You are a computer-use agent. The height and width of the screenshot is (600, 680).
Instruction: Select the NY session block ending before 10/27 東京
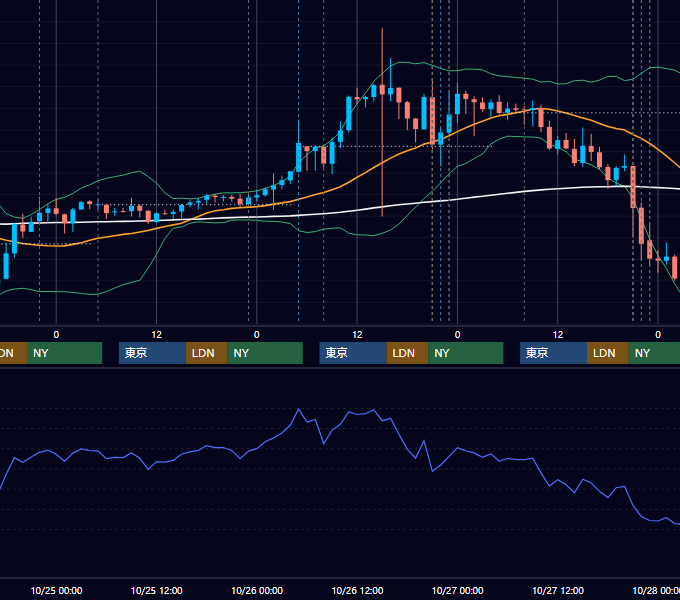tap(466, 353)
